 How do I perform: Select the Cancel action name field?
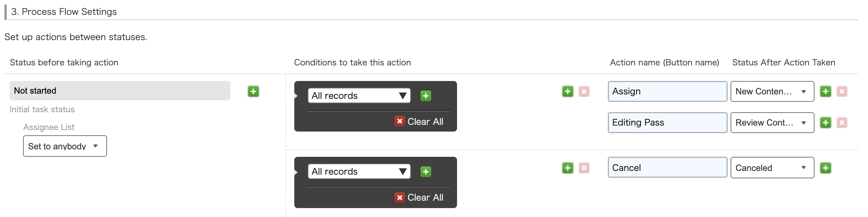pyautogui.click(x=667, y=168)
